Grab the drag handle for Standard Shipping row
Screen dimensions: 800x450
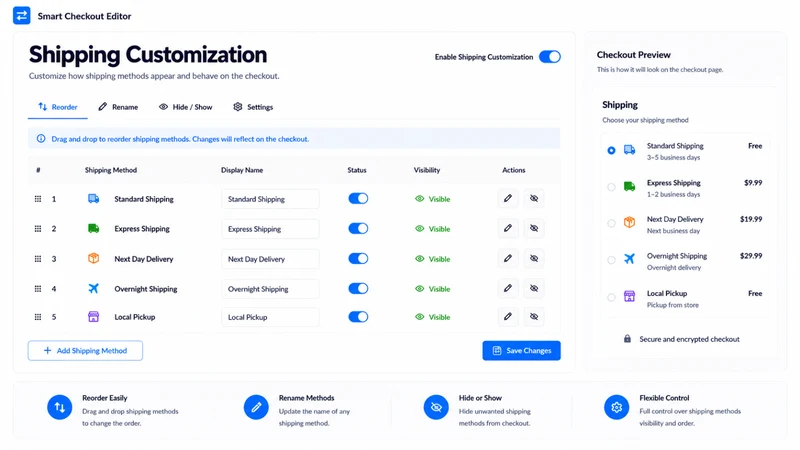point(38,199)
